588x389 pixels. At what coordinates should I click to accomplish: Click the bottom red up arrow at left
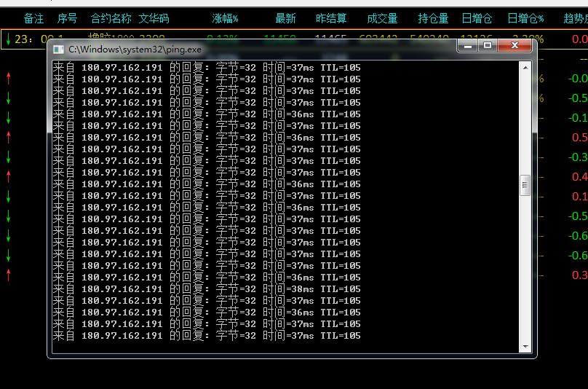[x=9, y=275]
